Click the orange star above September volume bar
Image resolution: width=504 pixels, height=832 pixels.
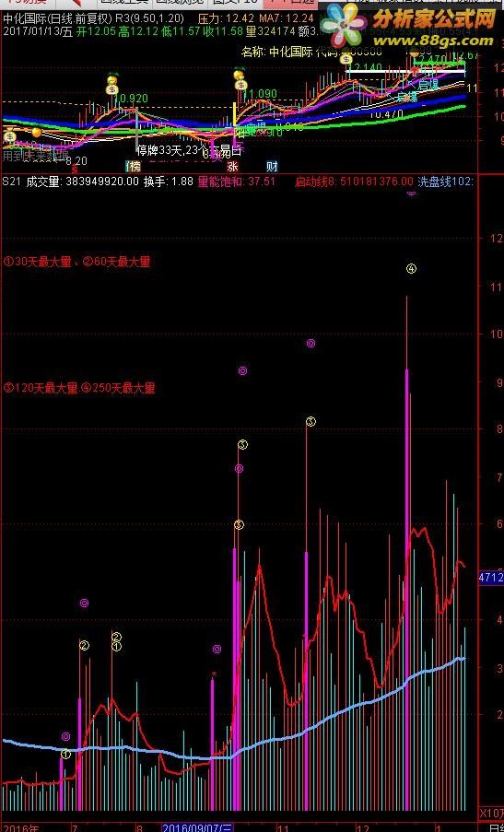[x=214, y=674]
